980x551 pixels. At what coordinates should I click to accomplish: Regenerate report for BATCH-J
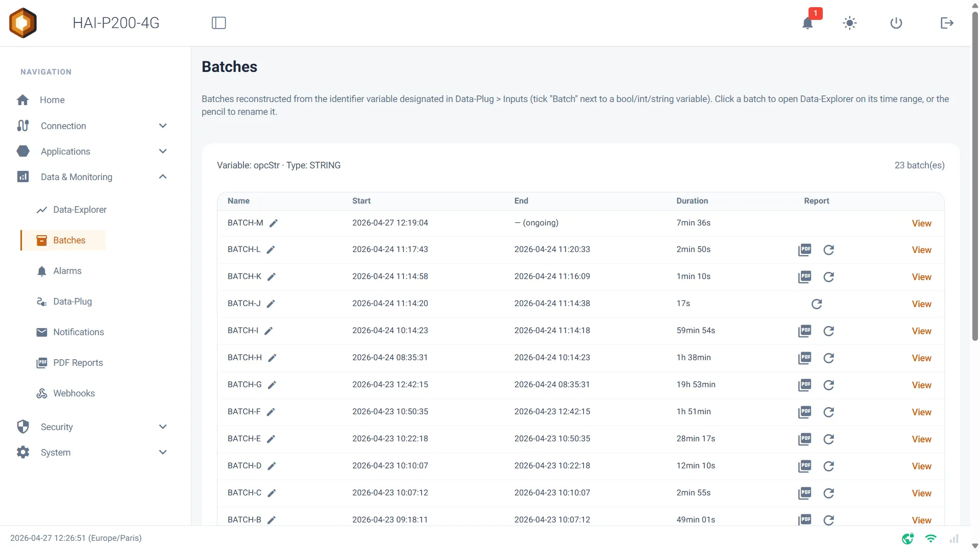[817, 304]
